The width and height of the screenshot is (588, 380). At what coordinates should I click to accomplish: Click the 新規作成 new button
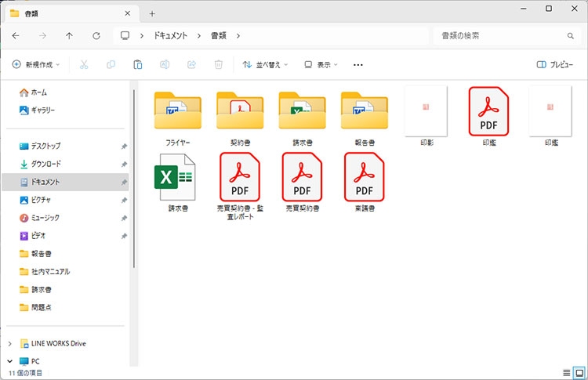pos(35,64)
